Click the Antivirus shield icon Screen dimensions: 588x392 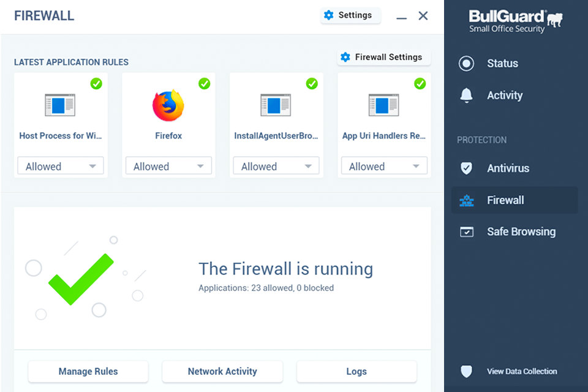467,168
